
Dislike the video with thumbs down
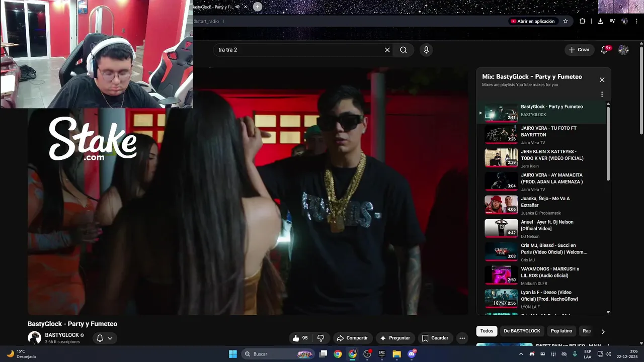point(320,338)
